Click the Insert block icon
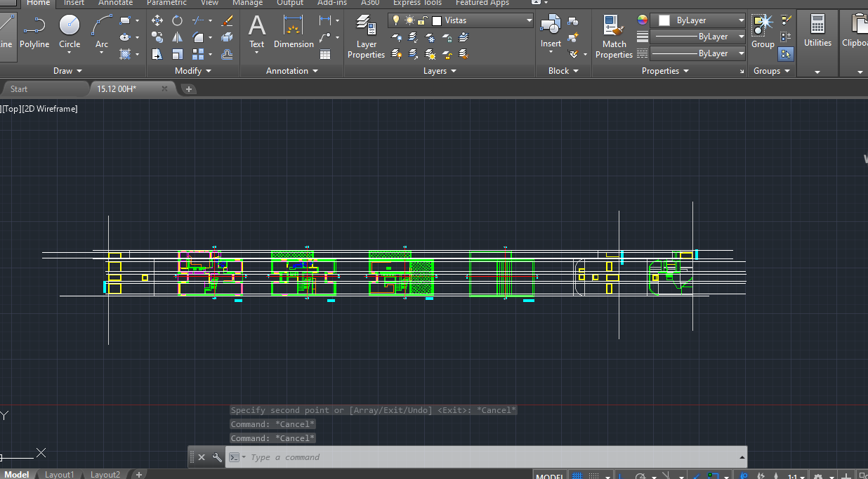 551,32
